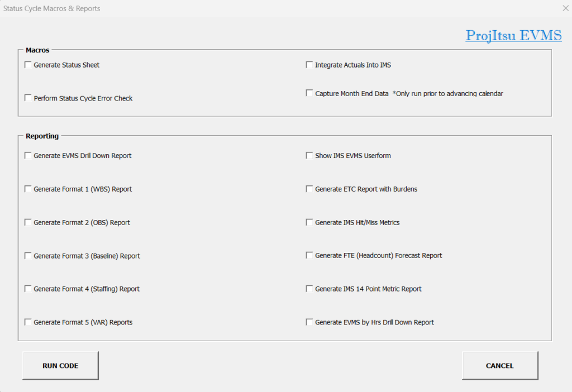Select Generate IMS 14 Point Metric Report

[x=309, y=289]
